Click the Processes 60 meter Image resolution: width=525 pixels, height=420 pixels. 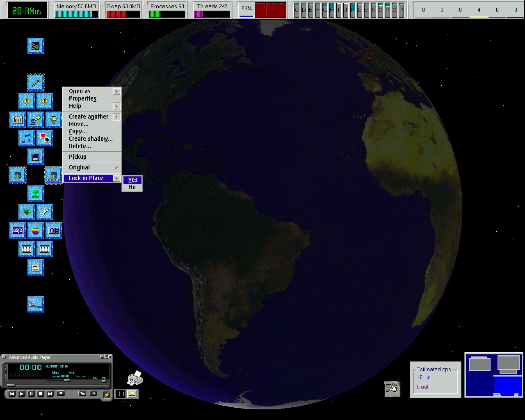(167, 10)
